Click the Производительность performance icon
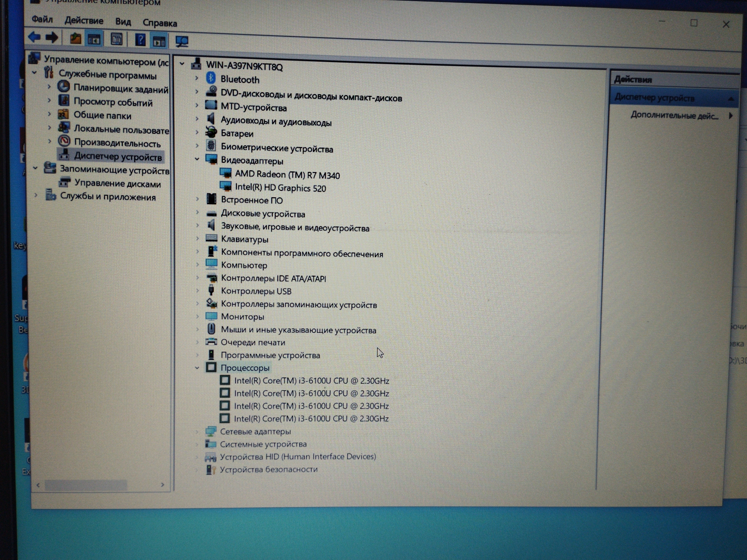Image resolution: width=747 pixels, height=560 pixels. pos(64,141)
